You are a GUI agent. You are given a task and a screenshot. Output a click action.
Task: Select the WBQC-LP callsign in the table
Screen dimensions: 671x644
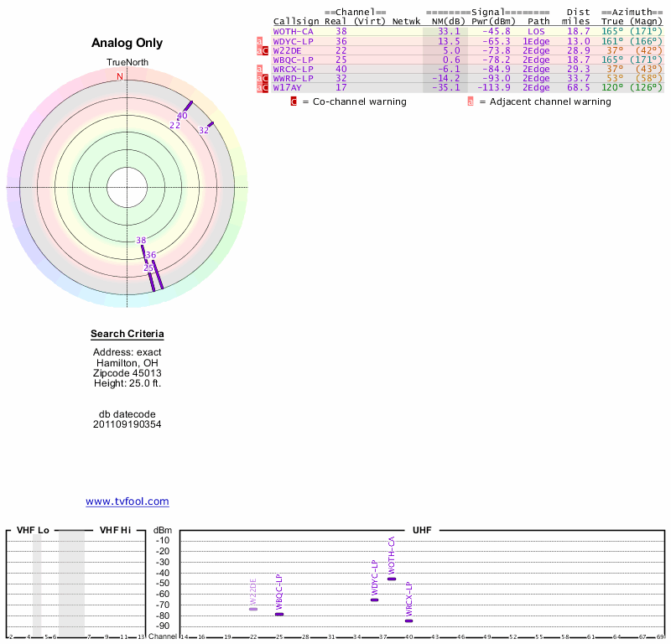coord(293,60)
